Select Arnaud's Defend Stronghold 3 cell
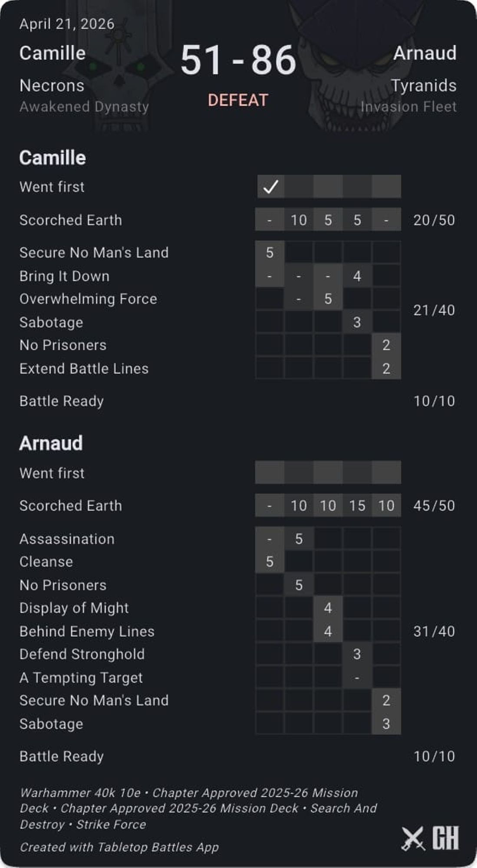The height and width of the screenshot is (868, 477). pos(357,654)
